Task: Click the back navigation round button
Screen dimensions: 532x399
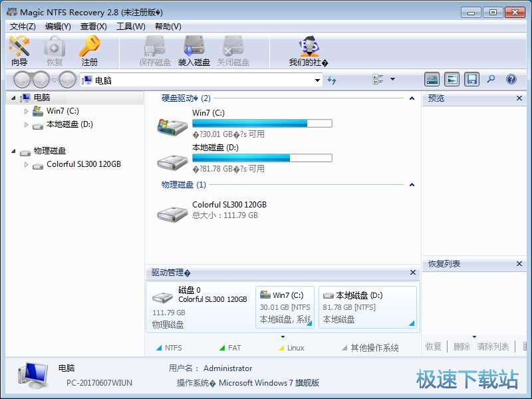Action: tap(23, 80)
